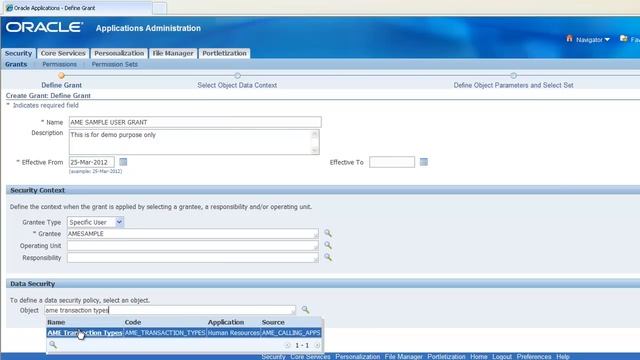
Task: Switch to the File Manager tab
Action: pos(173,53)
